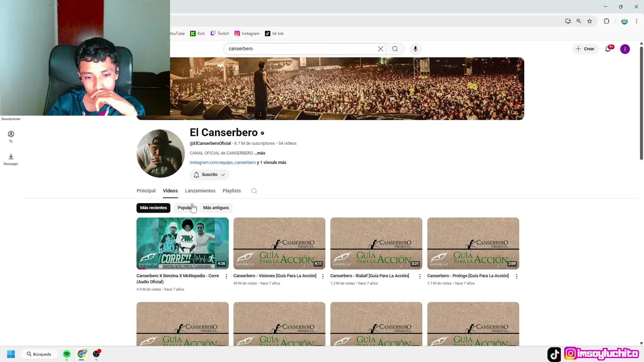Clear the canserbero search query with the X
The image size is (644, 362).
click(380, 49)
